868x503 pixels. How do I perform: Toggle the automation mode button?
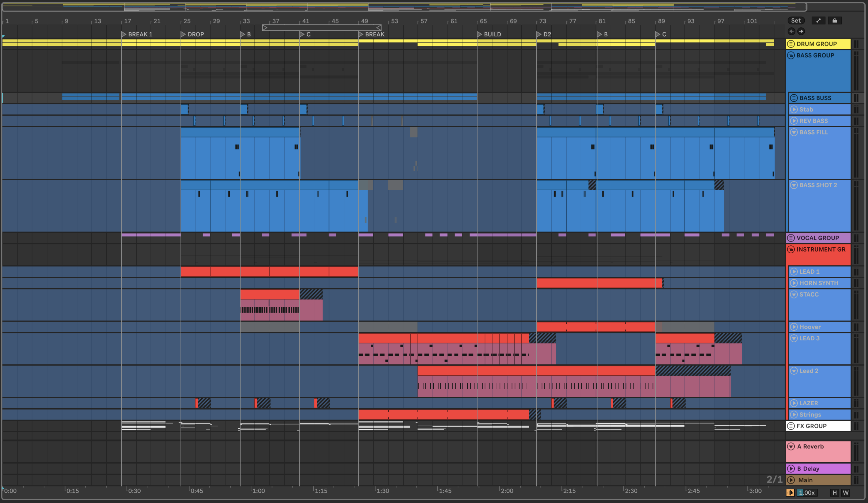point(818,21)
